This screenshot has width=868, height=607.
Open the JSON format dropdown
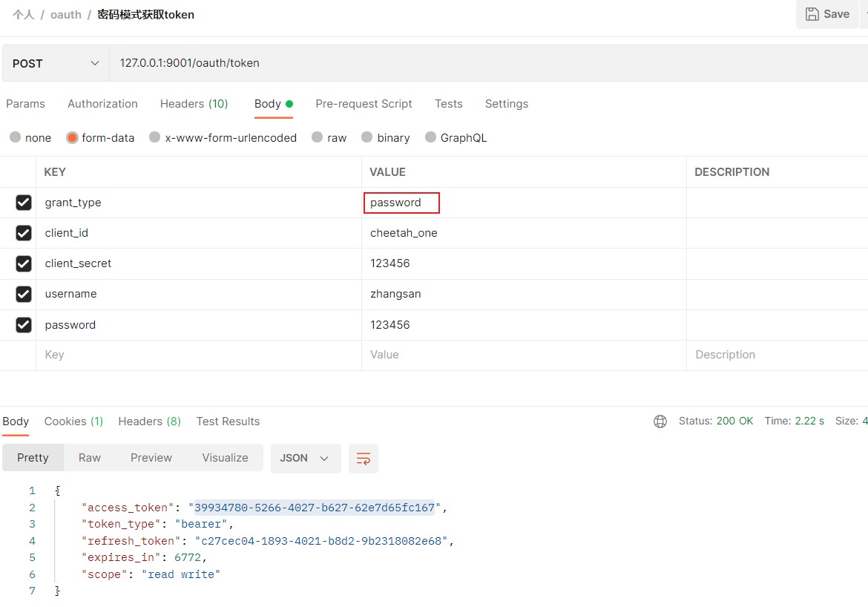(306, 459)
